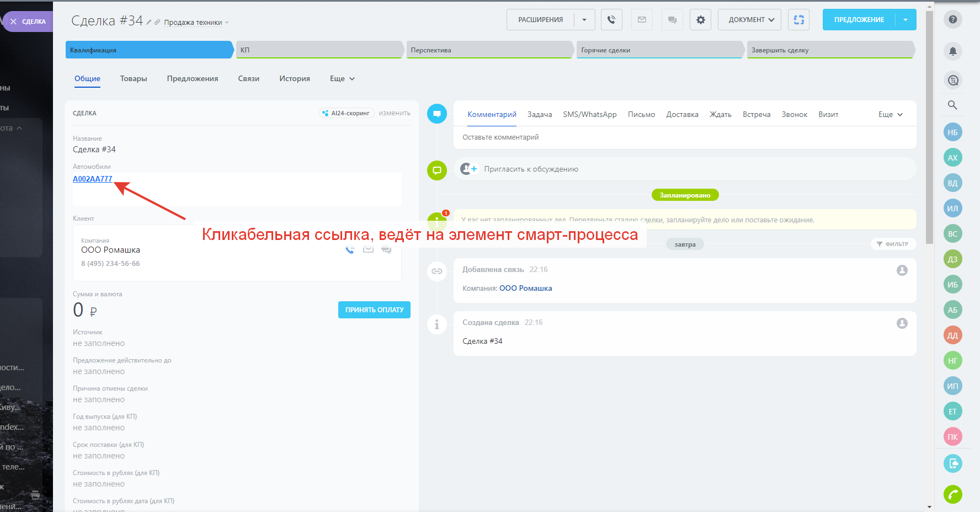Expand the Расширения dropdown arrow
Image resolution: width=980 pixels, height=512 pixels.
click(584, 20)
